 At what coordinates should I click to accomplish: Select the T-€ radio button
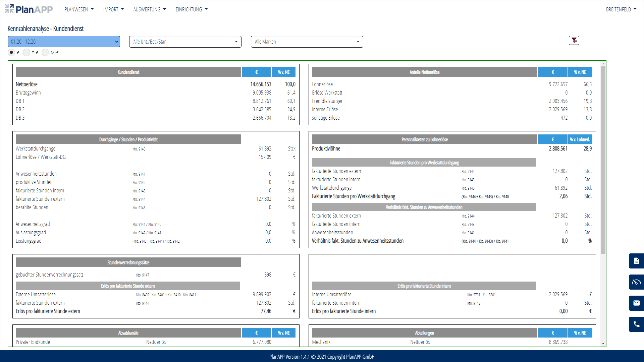pos(26,53)
